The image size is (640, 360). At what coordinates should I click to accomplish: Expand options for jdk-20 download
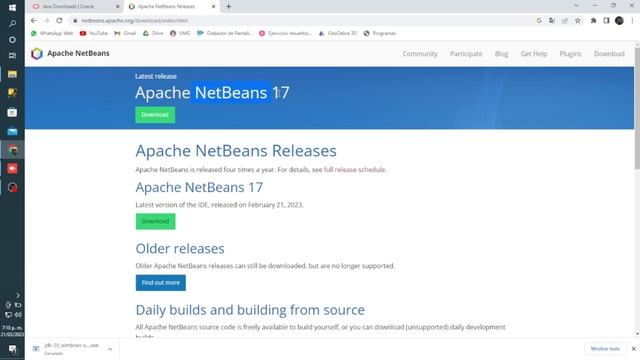[x=110, y=349]
